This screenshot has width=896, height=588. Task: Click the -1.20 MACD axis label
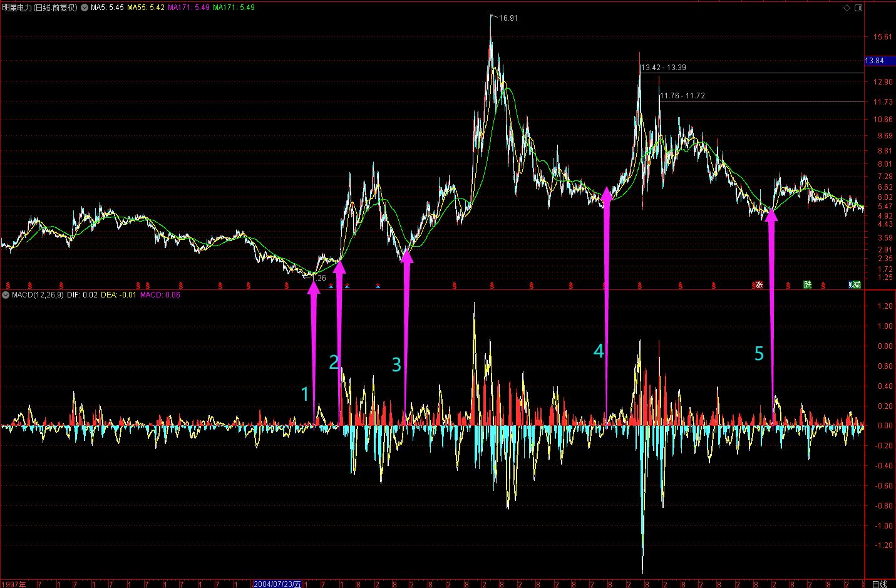click(x=883, y=546)
